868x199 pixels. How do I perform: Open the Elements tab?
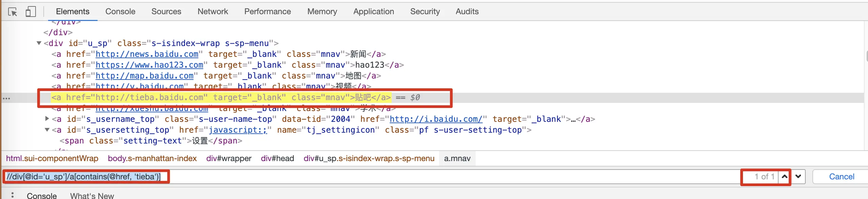[x=73, y=12]
